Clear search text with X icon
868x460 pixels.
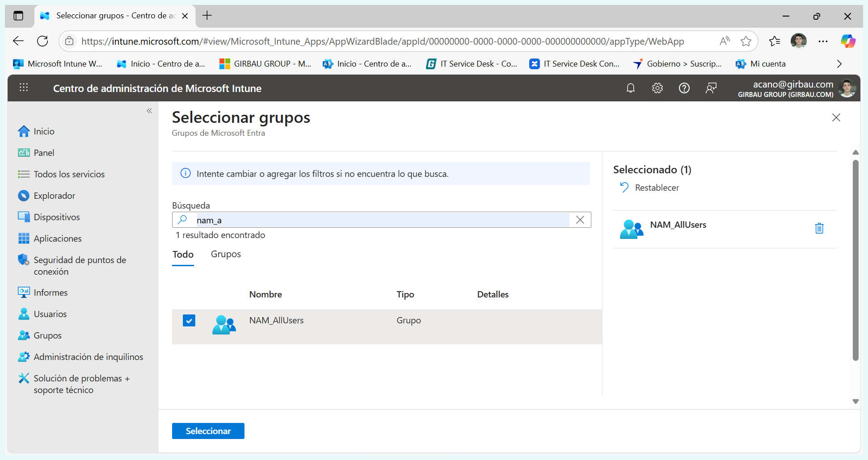[580, 220]
